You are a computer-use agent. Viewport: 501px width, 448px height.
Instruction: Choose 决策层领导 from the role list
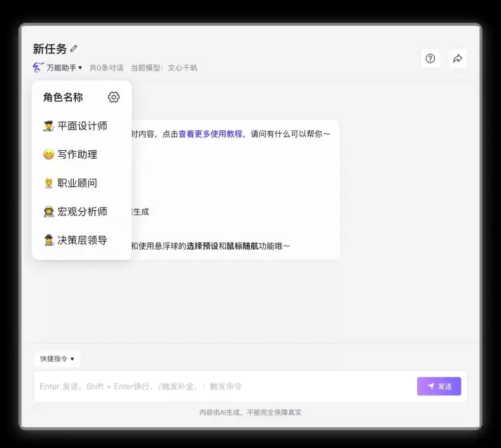click(x=82, y=240)
